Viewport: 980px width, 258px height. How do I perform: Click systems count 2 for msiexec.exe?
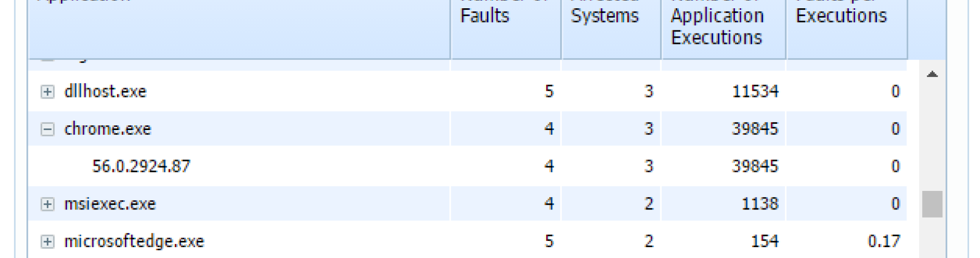[x=649, y=203]
